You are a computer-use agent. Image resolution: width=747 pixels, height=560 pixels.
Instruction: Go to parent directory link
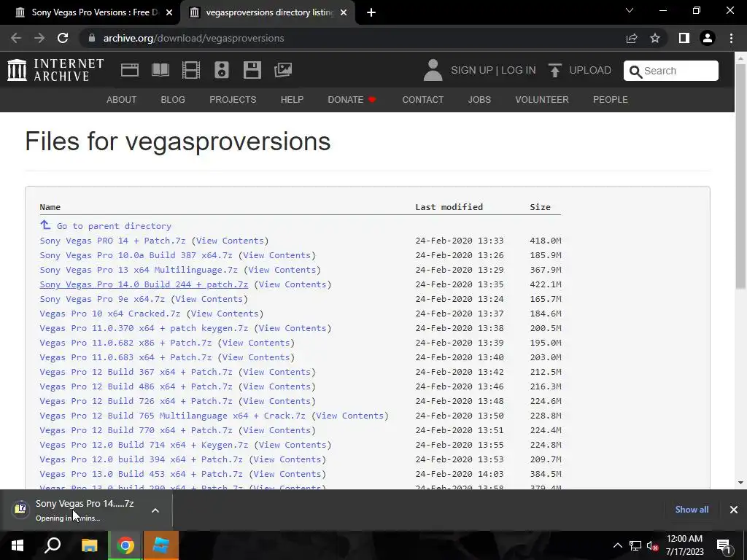tap(114, 226)
